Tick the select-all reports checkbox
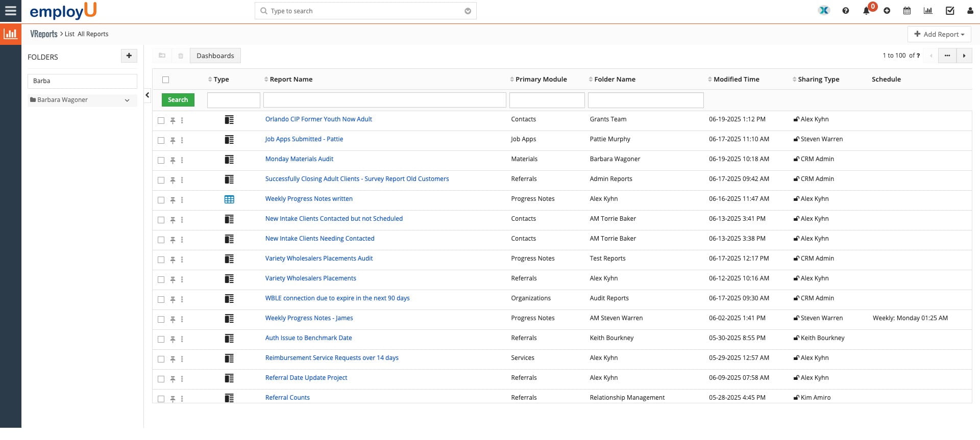This screenshot has height=440, width=980. [165, 80]
